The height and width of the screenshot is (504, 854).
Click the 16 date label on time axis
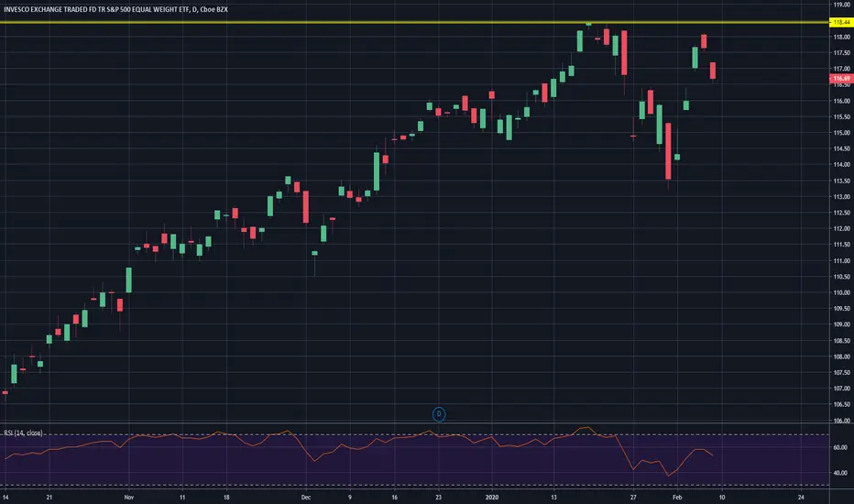click(x=394, y=497)
